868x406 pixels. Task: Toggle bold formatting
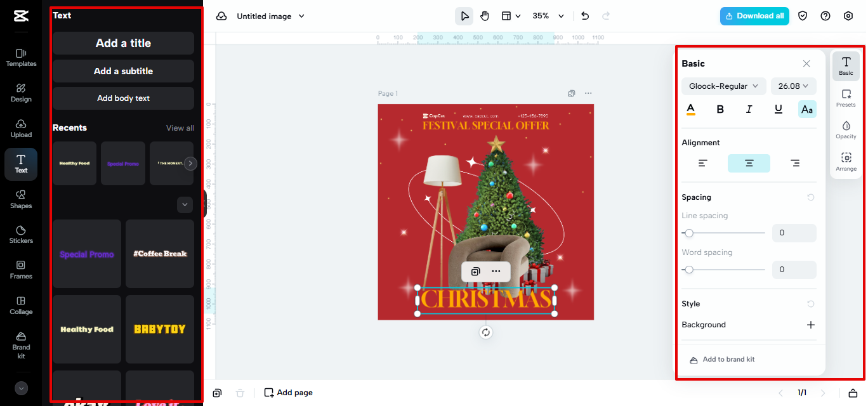pos(720,109)
